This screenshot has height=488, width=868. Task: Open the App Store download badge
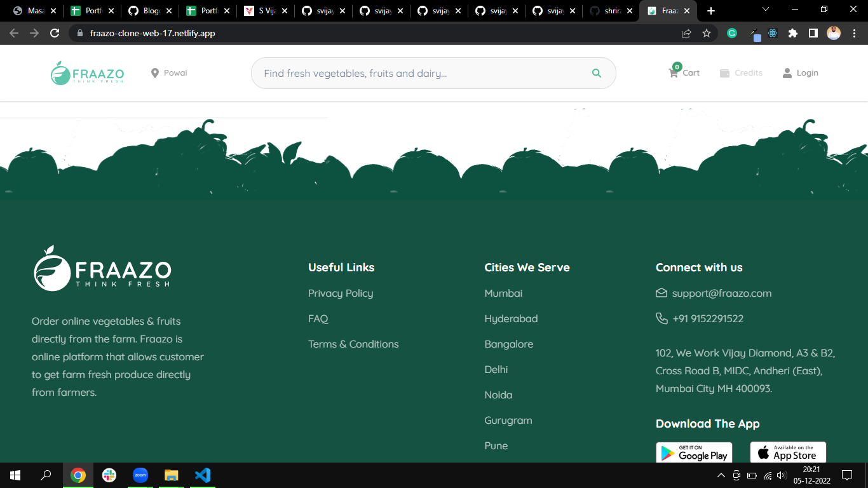[788, 452]
